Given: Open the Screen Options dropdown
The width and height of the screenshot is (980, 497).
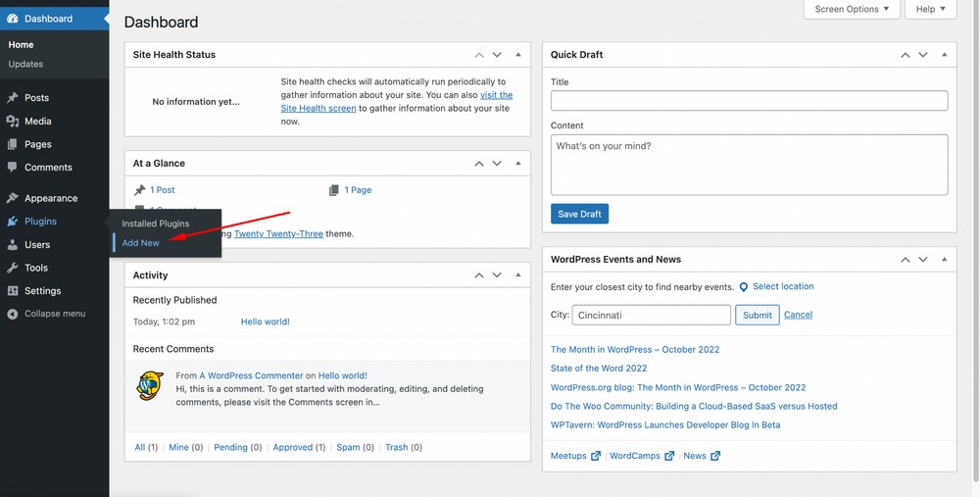Looking at the screenshot, I should 852,9.
